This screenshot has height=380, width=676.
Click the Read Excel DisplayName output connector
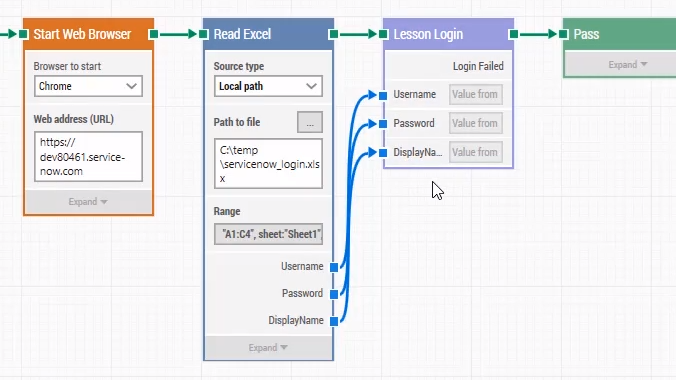(x=334, y=321)
